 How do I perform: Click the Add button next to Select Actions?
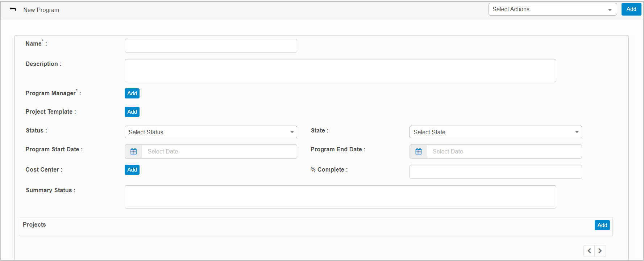631,9
